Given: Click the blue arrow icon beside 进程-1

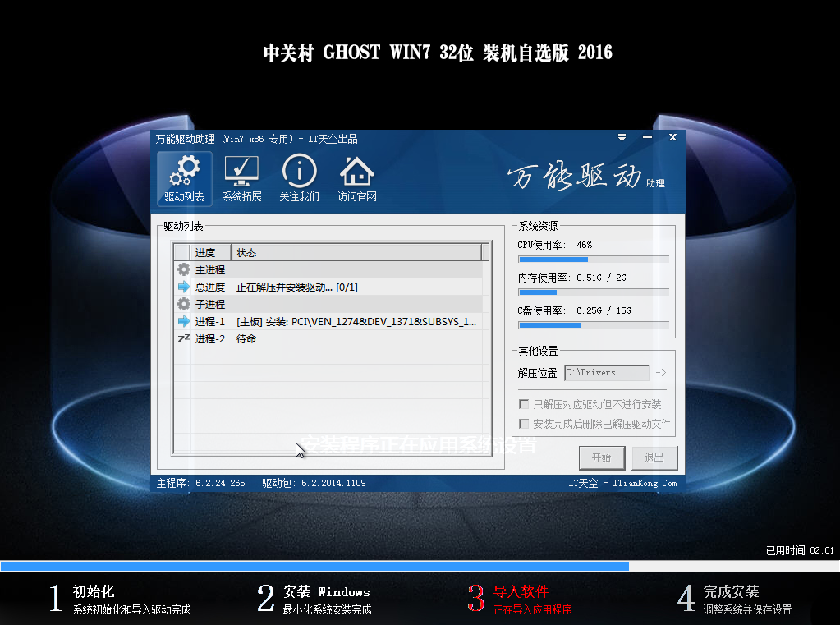Looking at the screenshot, I should [x=183, y=321].
